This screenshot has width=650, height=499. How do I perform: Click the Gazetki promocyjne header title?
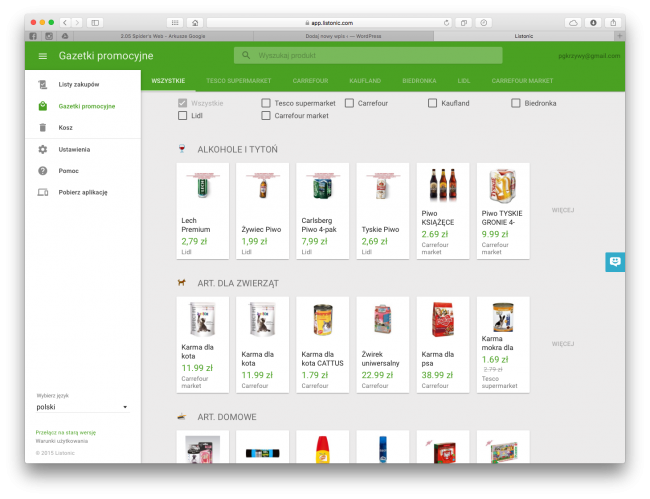pyautogui.click(x=106, y=56)
